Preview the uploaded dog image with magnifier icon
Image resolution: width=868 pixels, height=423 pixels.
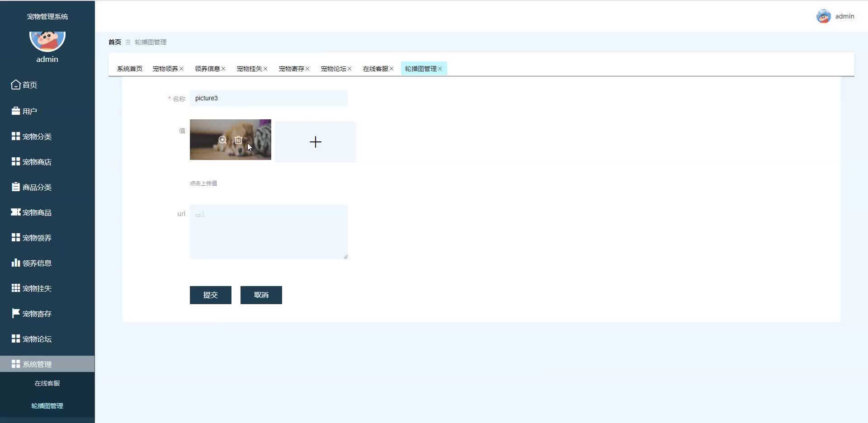(x=222, y=140)
